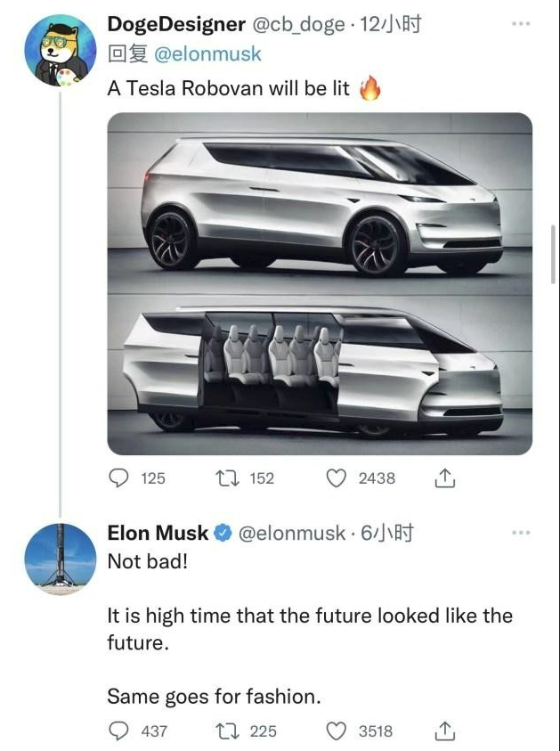
Task: Share DogeDesigner's Robovan tweet
Action: pyautogui.click(x=445, y=478)
